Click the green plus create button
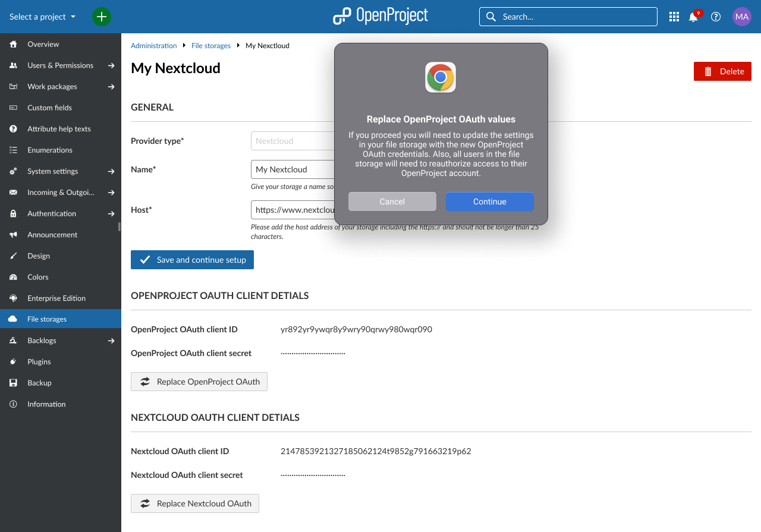This screenshot has height=532, width=761. pos(102,17)
